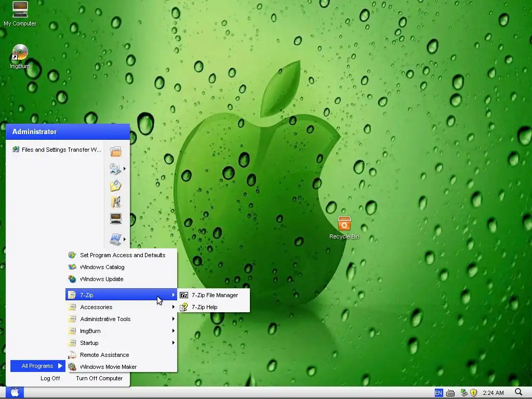The image size is (532, 399).
Task: Click the Windows Movie Maker film reel icon
Action: pos(72,367)
